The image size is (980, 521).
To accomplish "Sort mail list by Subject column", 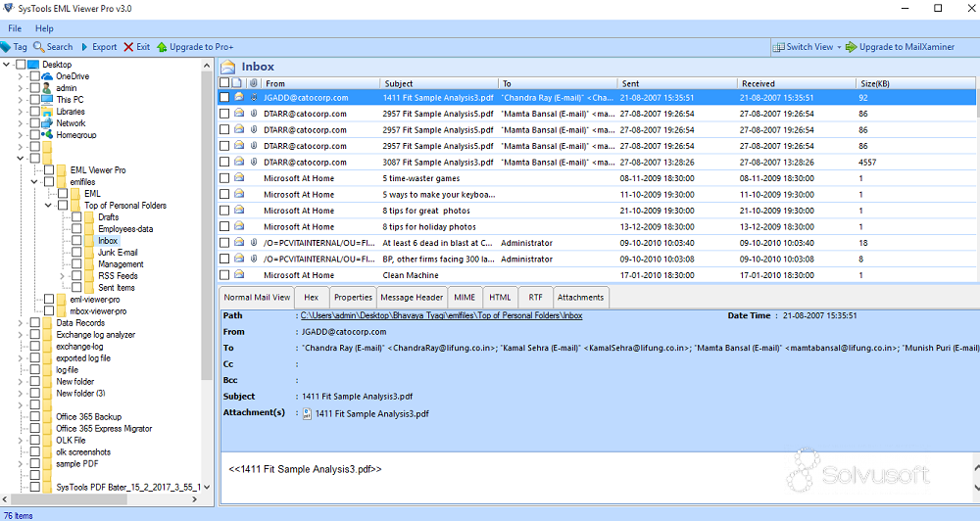I will point(439,83).
